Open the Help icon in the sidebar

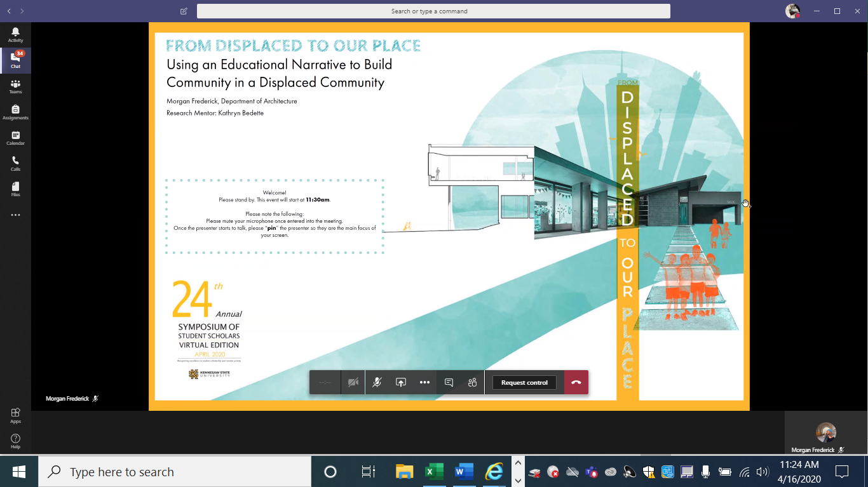coord(15,441)
